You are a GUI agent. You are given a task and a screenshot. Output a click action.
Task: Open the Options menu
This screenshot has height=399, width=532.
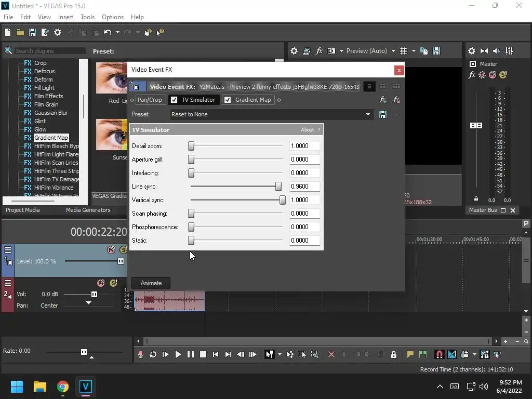click(113, 17)
